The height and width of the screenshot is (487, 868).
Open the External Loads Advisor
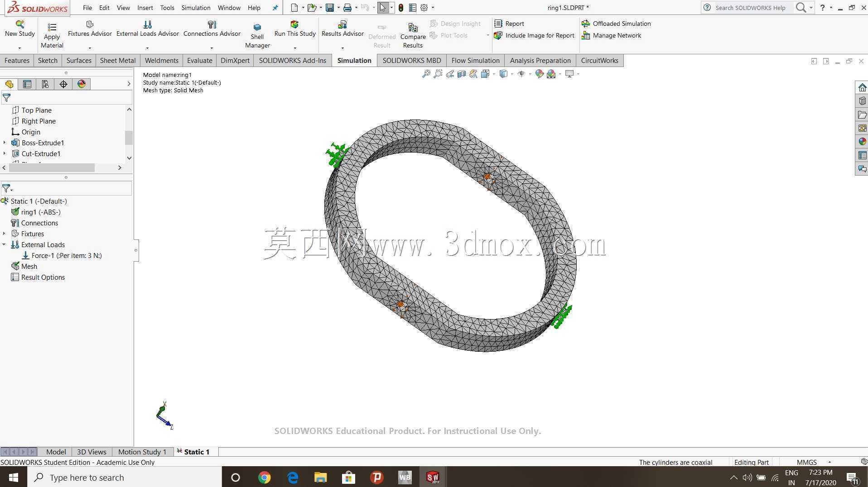[x=148, y=29]
